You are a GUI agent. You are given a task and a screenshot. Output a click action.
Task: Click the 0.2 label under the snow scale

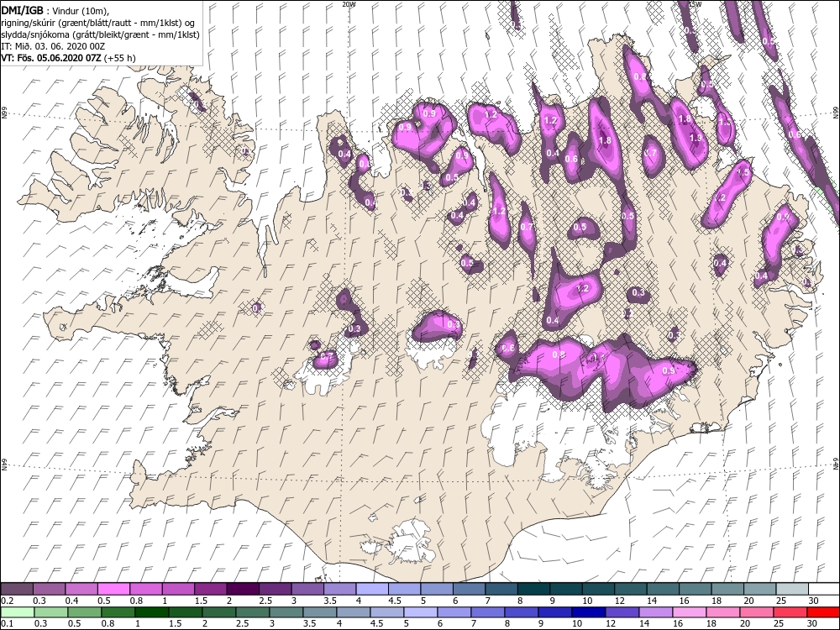(6, 601)
